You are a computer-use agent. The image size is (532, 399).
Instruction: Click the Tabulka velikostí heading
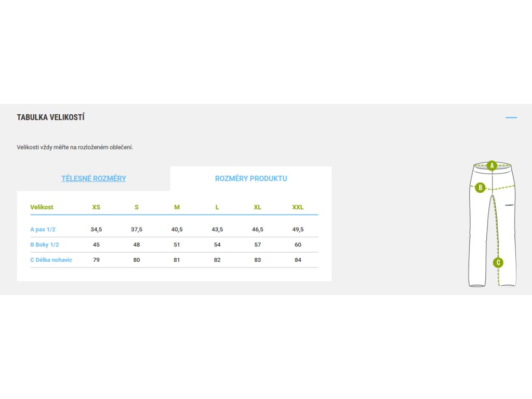coord(50,117)
